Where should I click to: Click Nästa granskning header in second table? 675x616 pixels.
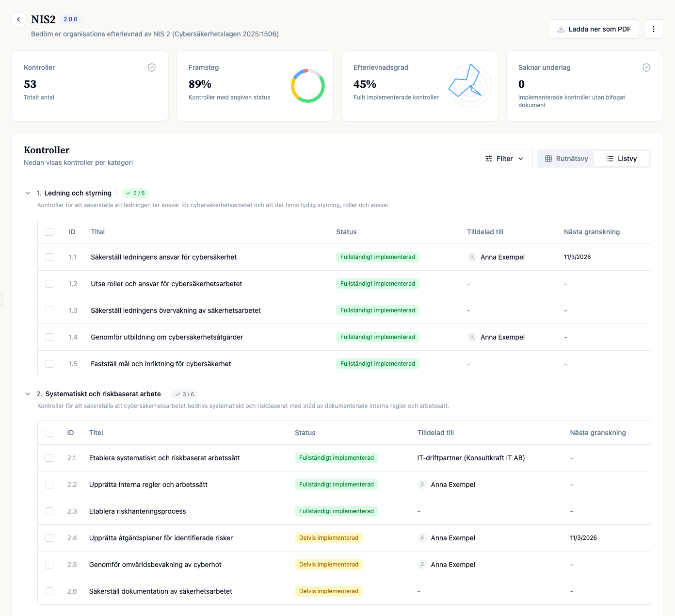coord(598,433)
